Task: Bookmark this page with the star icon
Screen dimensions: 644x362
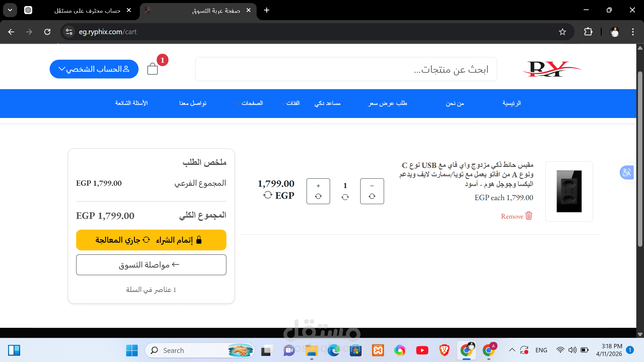Action: point(562,32)
